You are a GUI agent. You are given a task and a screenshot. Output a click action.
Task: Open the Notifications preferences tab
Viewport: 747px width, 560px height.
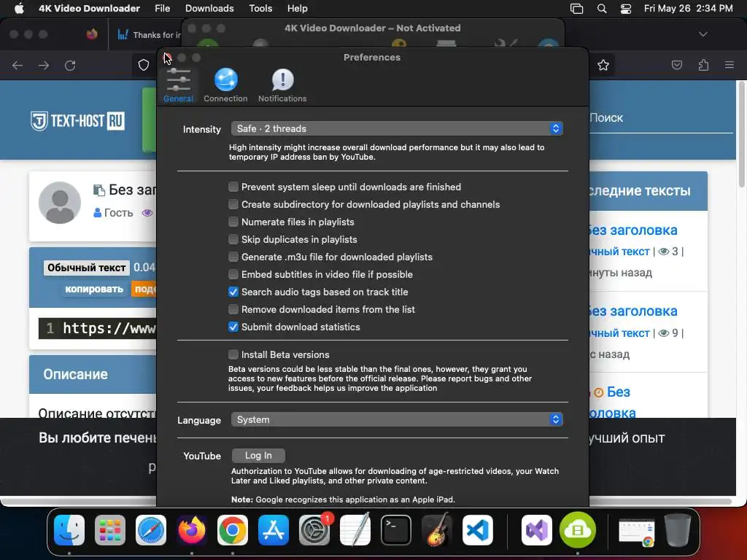282,85
